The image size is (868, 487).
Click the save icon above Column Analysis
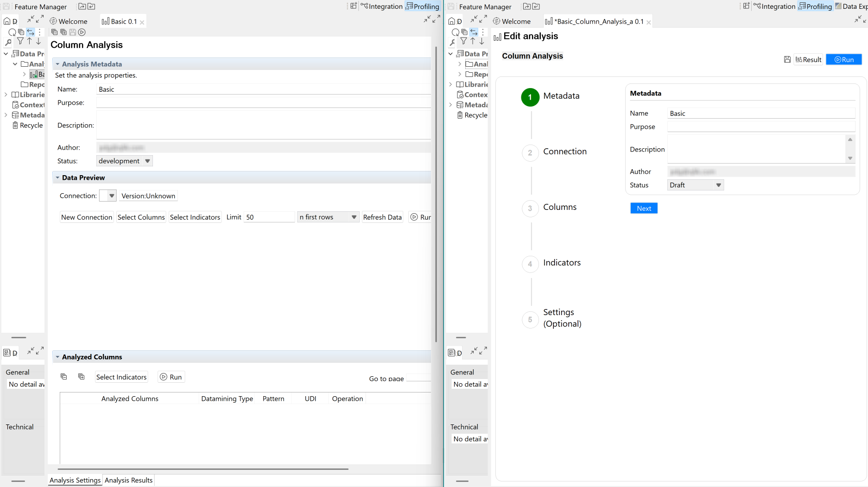[x=72, y=32]
